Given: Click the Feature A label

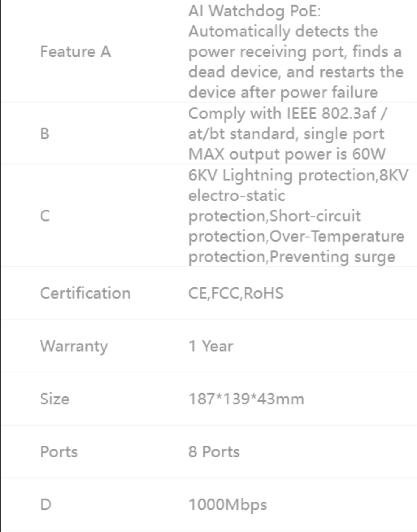Looking at the screenshot, I should pyautogui.click(x=75, y=52).
